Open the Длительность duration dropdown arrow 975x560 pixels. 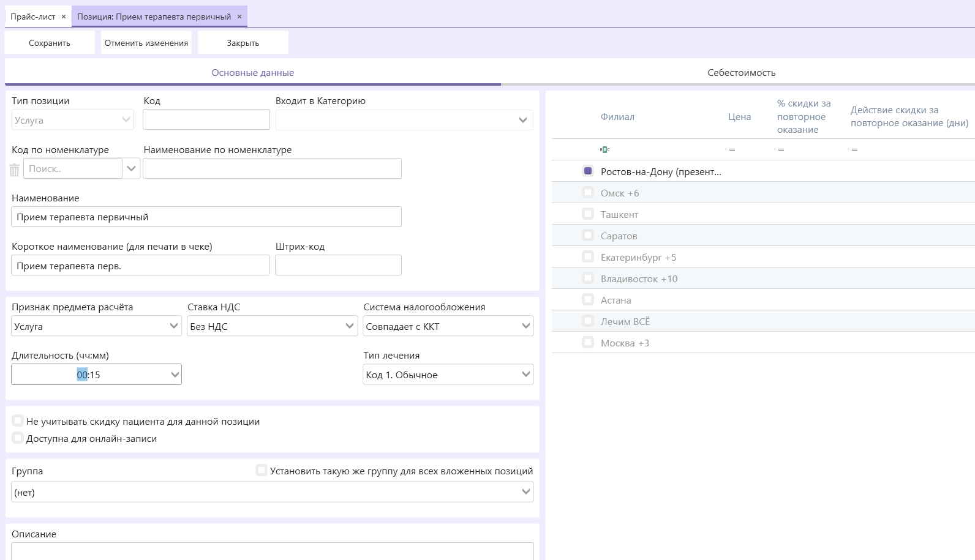pos(175,375)
